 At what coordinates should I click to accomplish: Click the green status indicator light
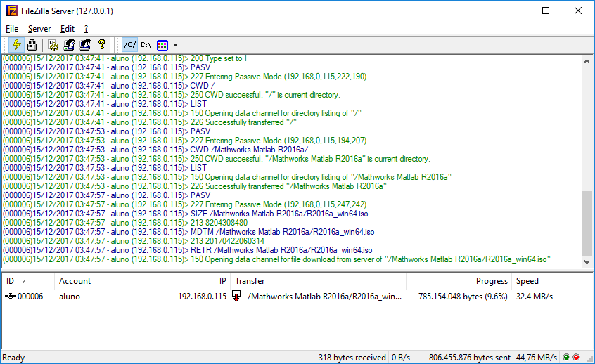point(566,357)
